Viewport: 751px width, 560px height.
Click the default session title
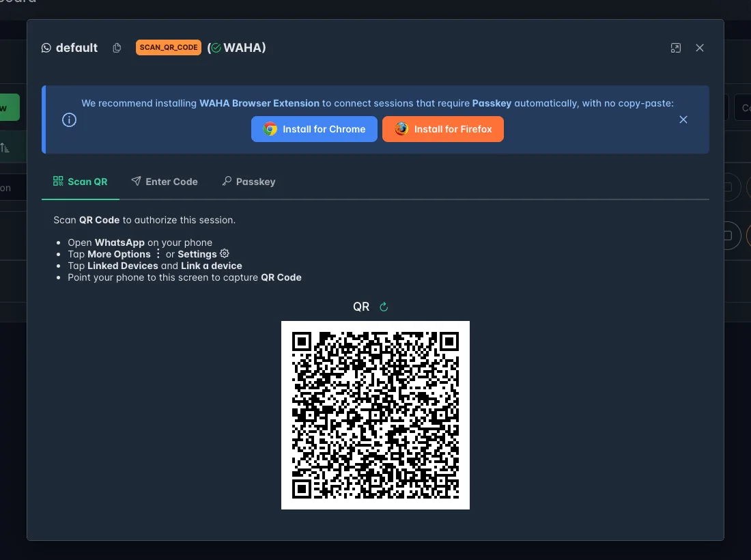[76, 48]
